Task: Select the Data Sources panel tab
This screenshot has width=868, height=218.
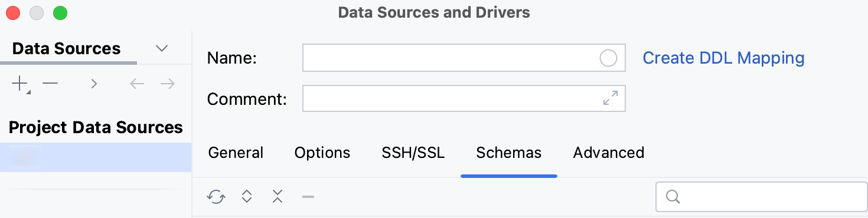Action: pyautogui.click(x=66, y=48)
